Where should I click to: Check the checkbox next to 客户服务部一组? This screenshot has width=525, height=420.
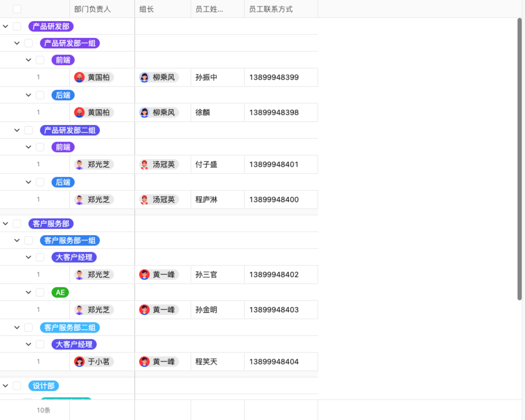28,240
